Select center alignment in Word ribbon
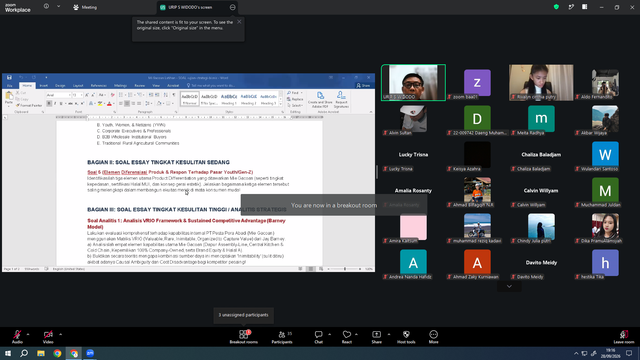The height and width of the screenshot is (360, 640). point(127,104)
